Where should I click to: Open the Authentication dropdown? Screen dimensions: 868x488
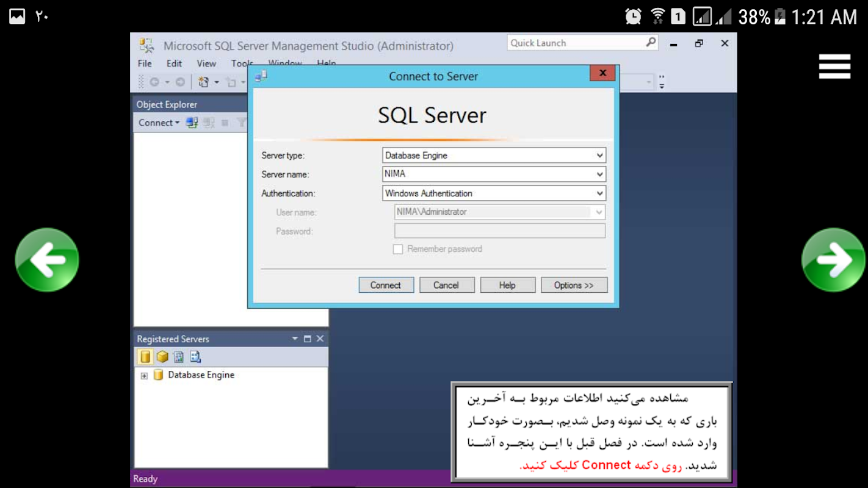point(599,193)
